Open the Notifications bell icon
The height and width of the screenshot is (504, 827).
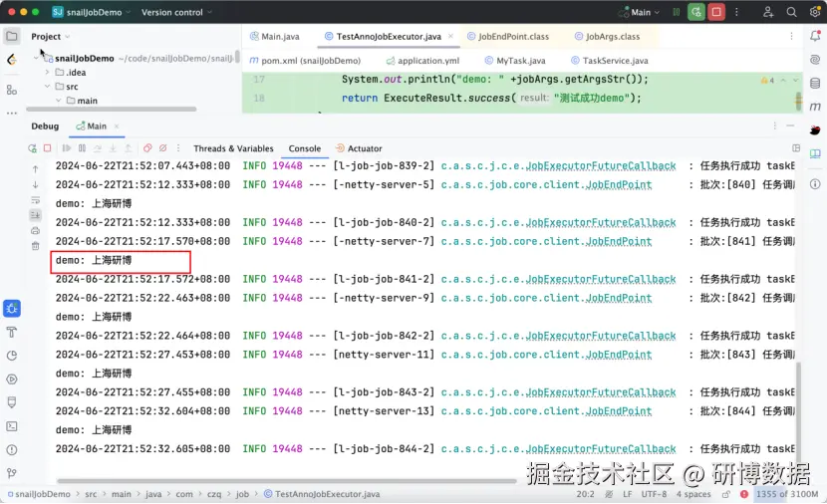coord(815,36)
